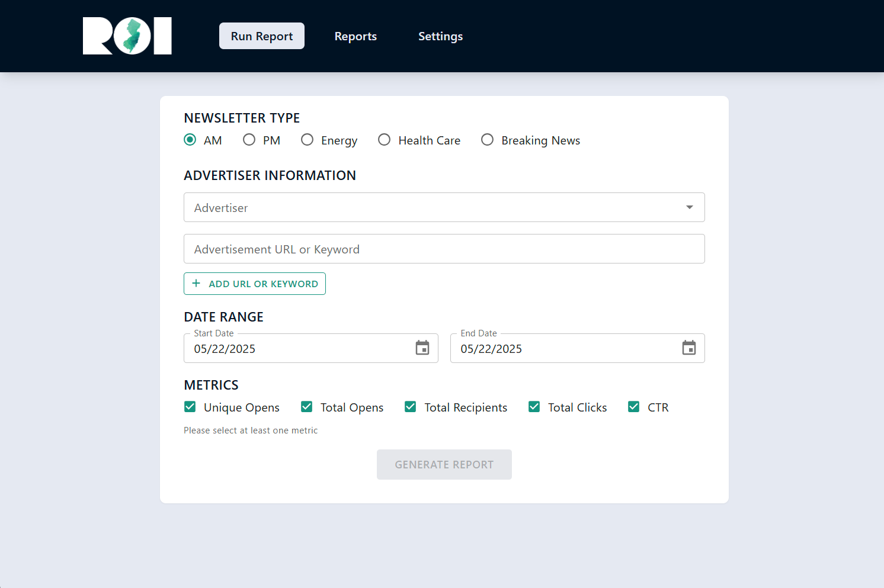Disable the Total Recipients metric
884x588 pixels.
pos(411,407)
